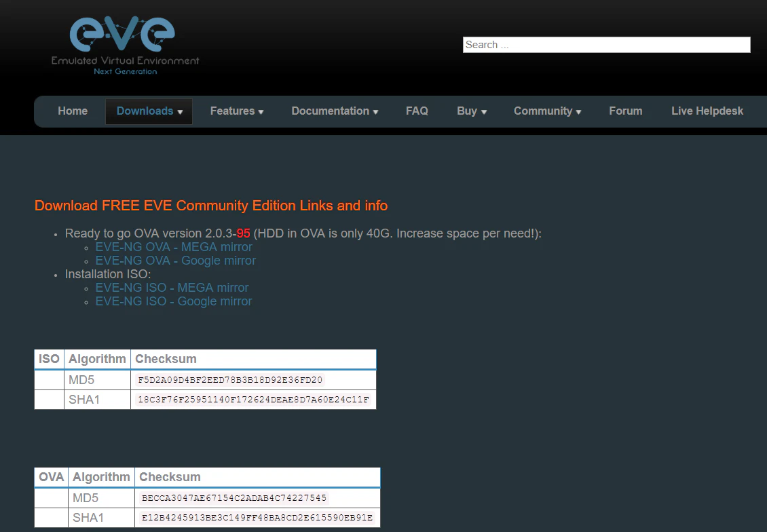Go to the Home menu item

(73, 111)
